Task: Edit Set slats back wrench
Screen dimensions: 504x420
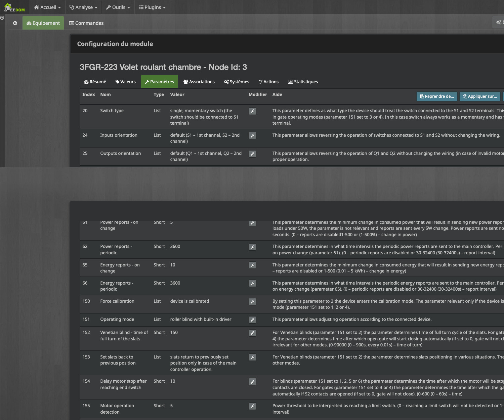Action: [252, 357]
